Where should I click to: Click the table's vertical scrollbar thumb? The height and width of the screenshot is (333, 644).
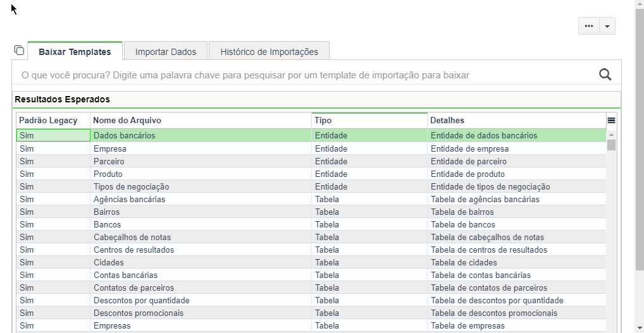(611, 145)
